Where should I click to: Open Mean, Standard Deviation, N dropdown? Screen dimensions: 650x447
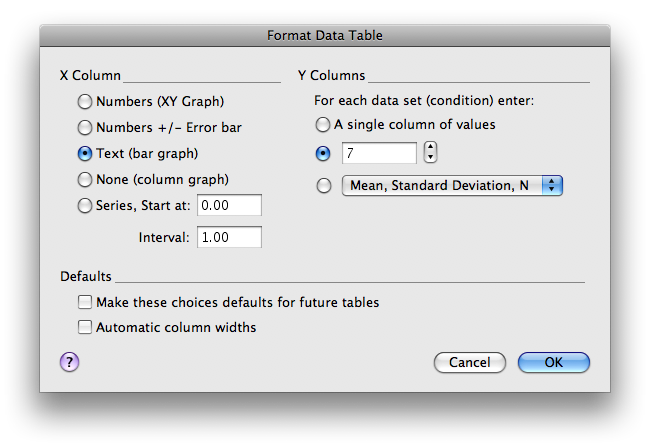(x=452, y=185)
